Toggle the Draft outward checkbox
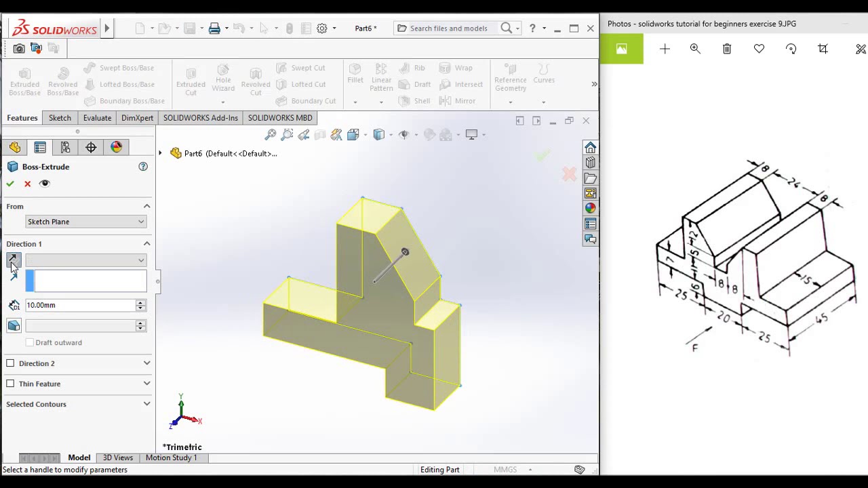The image size is (868, 488). (29, 343)
